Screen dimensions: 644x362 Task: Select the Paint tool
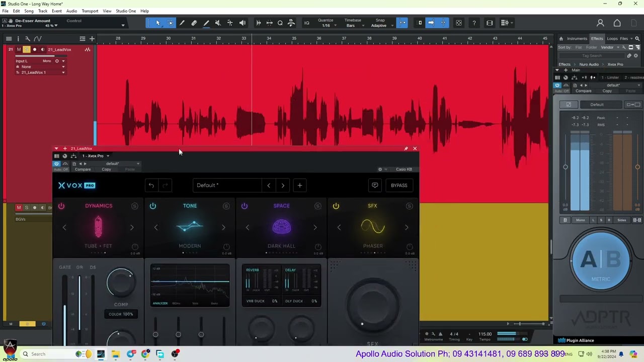(x=206, y=23)
